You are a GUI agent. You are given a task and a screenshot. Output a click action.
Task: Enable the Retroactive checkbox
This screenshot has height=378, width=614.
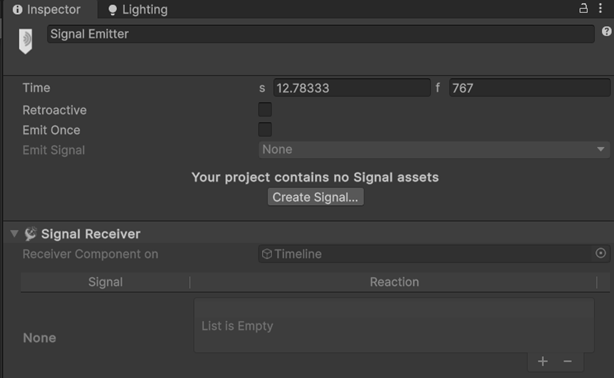click(265, 110)
